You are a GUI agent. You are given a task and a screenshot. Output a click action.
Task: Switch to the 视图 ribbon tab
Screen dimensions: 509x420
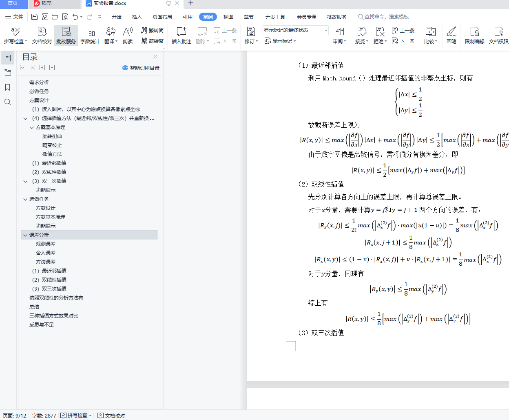coord(228,17)
